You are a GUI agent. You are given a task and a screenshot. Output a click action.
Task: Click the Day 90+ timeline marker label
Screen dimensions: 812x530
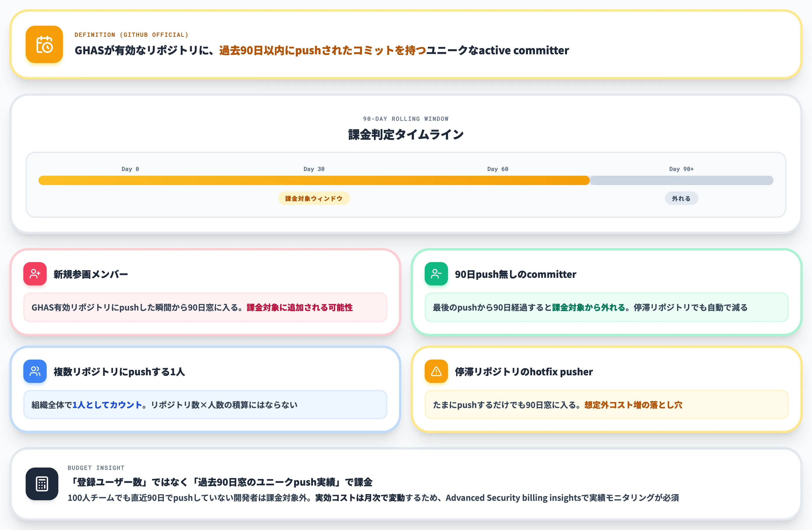tap(681, 169)
